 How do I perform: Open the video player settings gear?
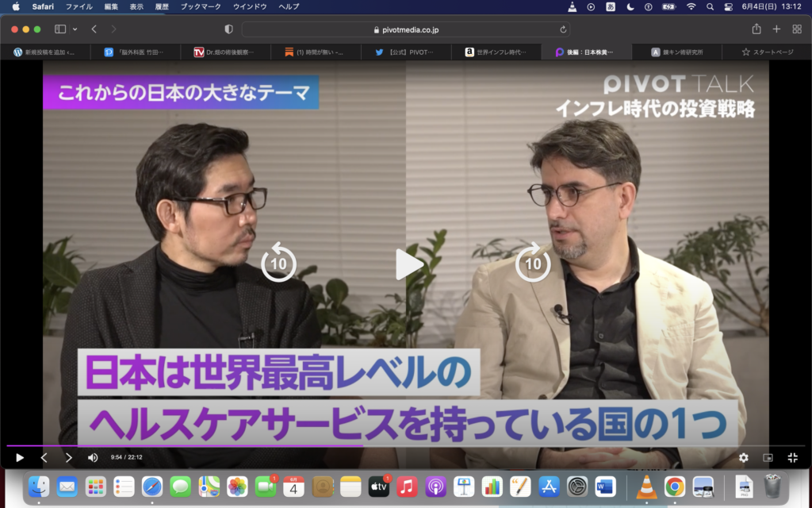[744, 458]
